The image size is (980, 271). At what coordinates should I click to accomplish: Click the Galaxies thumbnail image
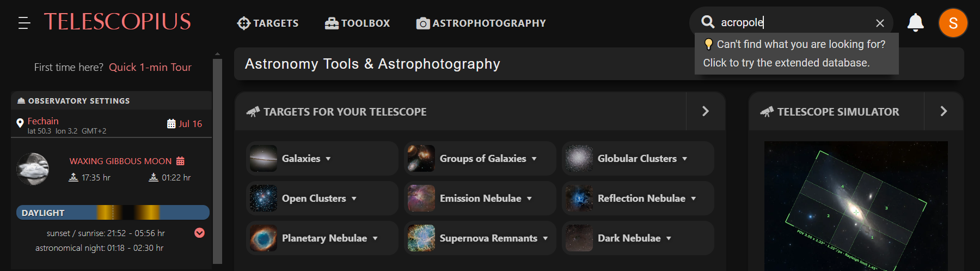click(x=264, y=159)
